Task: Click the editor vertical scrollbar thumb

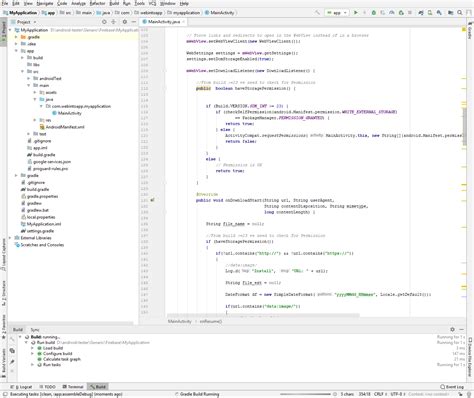Action: coord(464,126)
